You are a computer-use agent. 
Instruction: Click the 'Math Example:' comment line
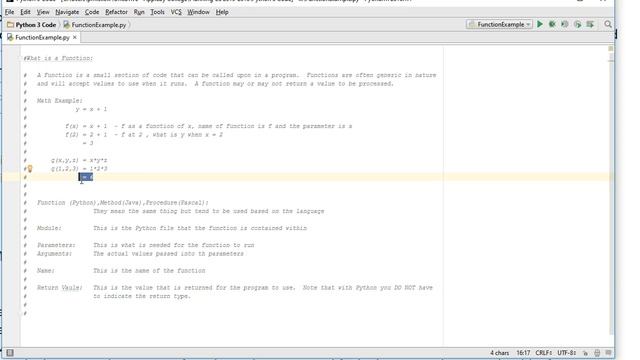[x=60, y=100]
